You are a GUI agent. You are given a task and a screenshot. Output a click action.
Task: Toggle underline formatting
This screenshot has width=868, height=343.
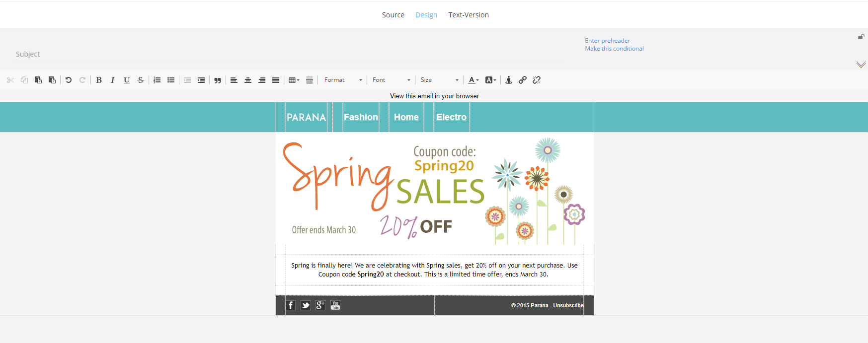(x=127, y=80)
